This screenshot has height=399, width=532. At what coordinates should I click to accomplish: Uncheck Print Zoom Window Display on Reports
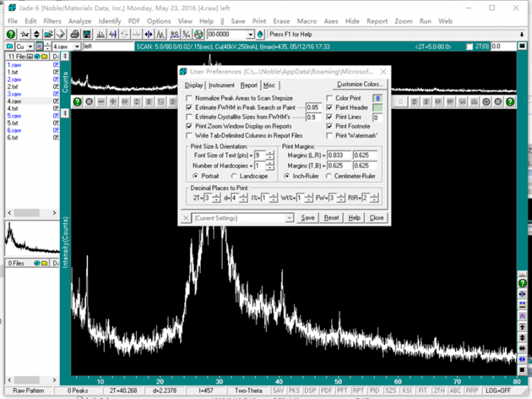tap(189, 126)
